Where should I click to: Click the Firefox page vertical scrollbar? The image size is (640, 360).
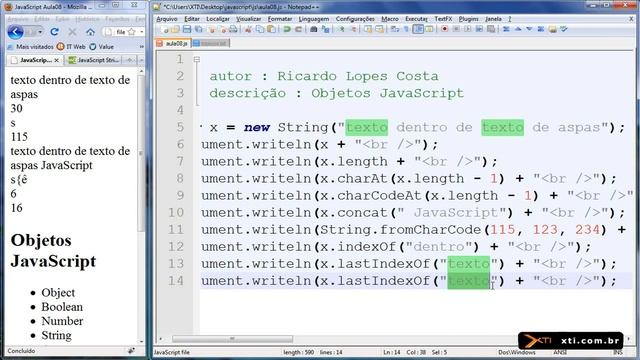coord(141,206)
